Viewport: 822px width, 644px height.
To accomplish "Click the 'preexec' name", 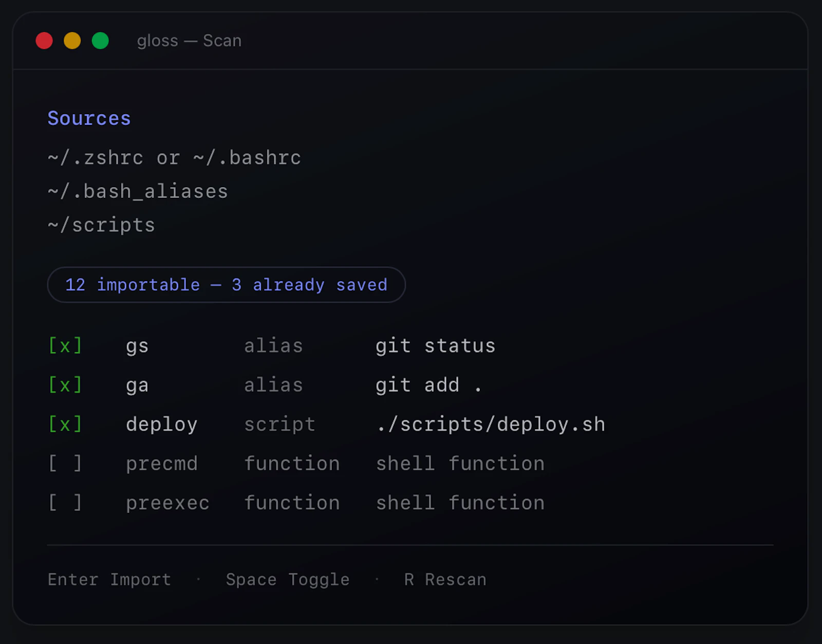I will (168, 503).
